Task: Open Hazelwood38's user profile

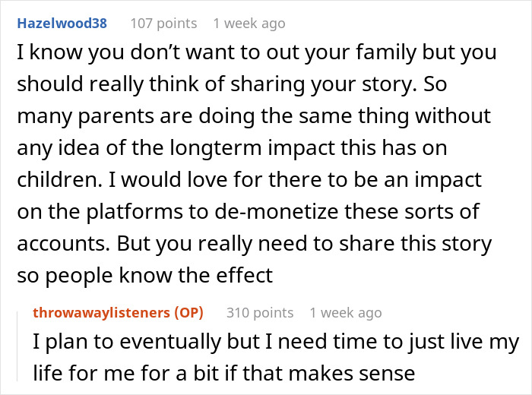Action: [x=62, y=23]
